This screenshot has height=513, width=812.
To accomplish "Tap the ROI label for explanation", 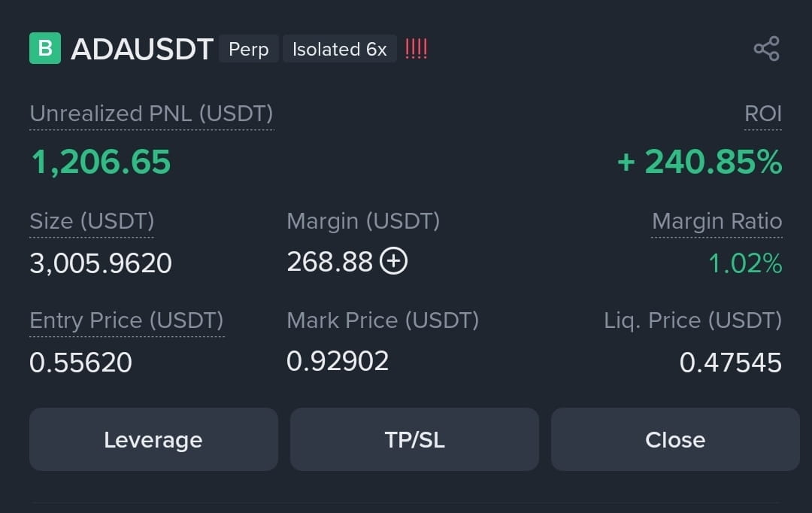I will [x=763, y=114].
